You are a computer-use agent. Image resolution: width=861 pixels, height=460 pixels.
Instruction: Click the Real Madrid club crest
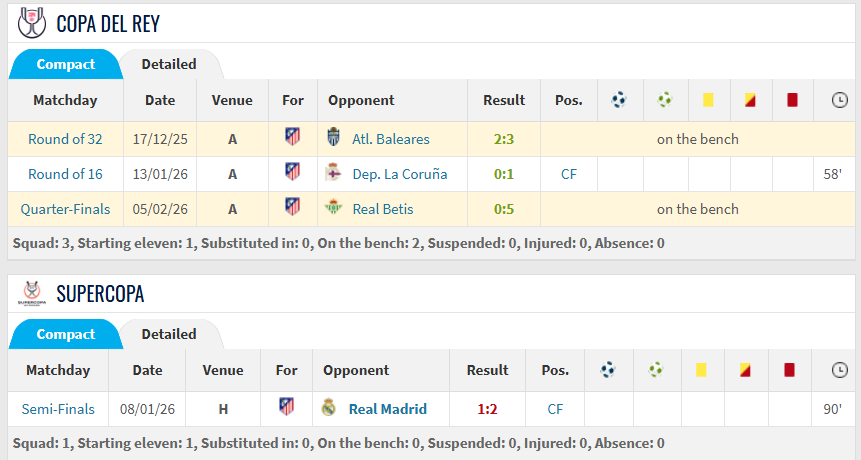329,408
